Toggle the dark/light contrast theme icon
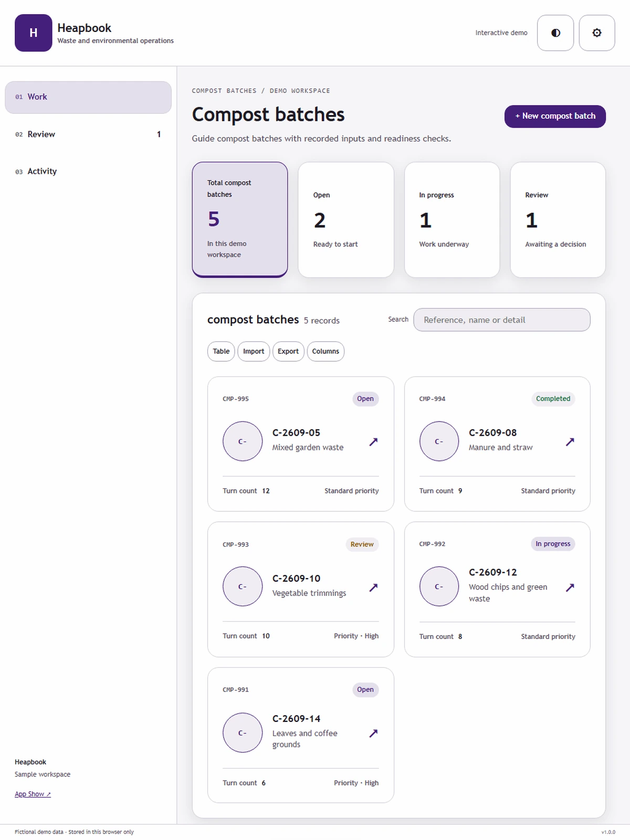This screenshot has width=630, height=840. tap(555, 33)
